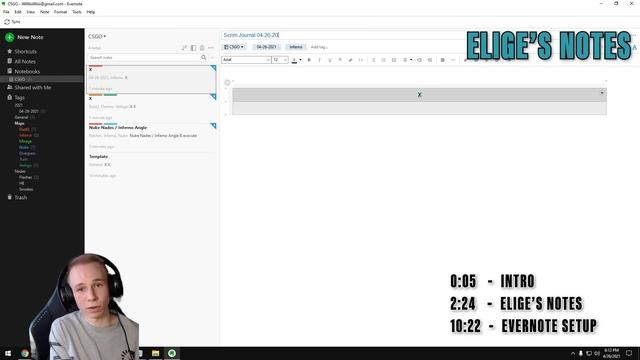Click the Add tag field

tap(319, 47)
